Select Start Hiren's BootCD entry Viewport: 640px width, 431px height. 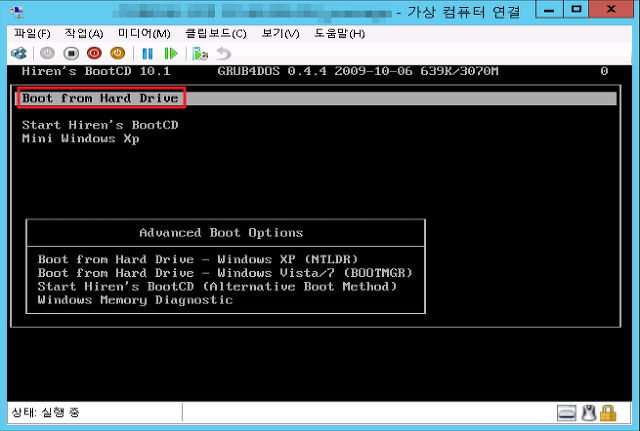tap(100, 125)
